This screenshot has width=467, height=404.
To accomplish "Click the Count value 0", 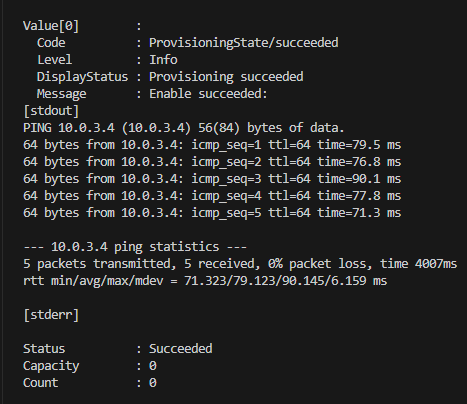I will (153, 383).
